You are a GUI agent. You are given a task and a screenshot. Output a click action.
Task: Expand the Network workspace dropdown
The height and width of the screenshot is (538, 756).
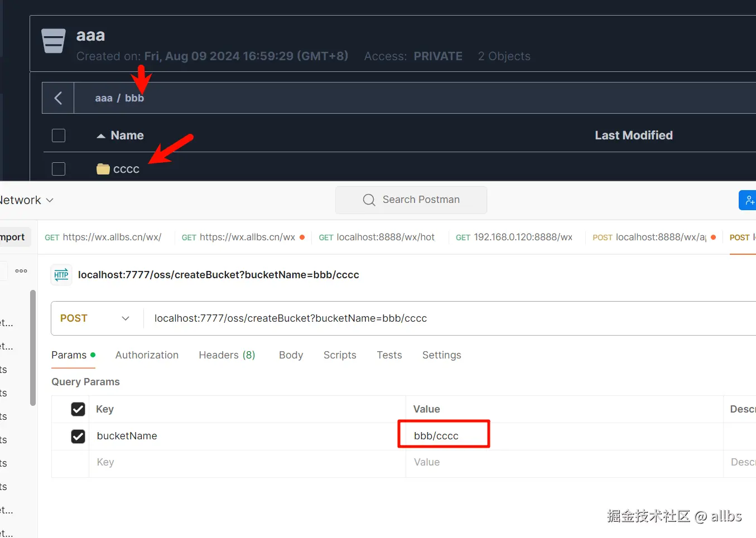pos(26,200)
